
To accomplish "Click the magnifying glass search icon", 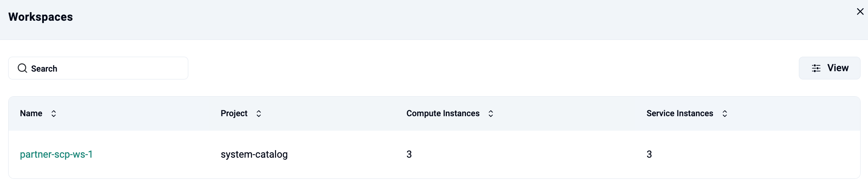I will point(23,68).
